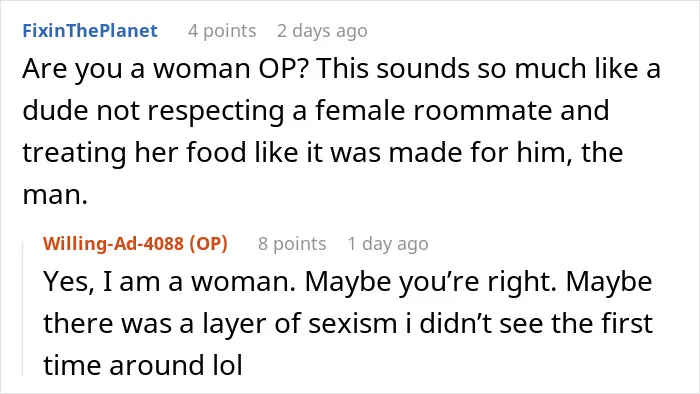Image resolution: width=700 pixels, height=394 pixels.
Task: Open the "1 day ago" timestamp permalink
Action: pyautogui.click(x=388, y=244)
